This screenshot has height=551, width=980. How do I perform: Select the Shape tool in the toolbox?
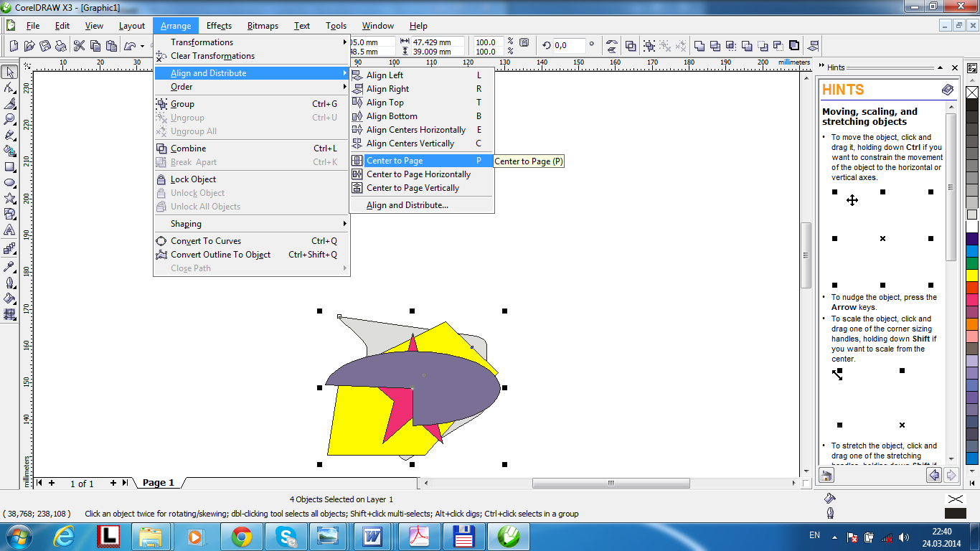(9, 88)
